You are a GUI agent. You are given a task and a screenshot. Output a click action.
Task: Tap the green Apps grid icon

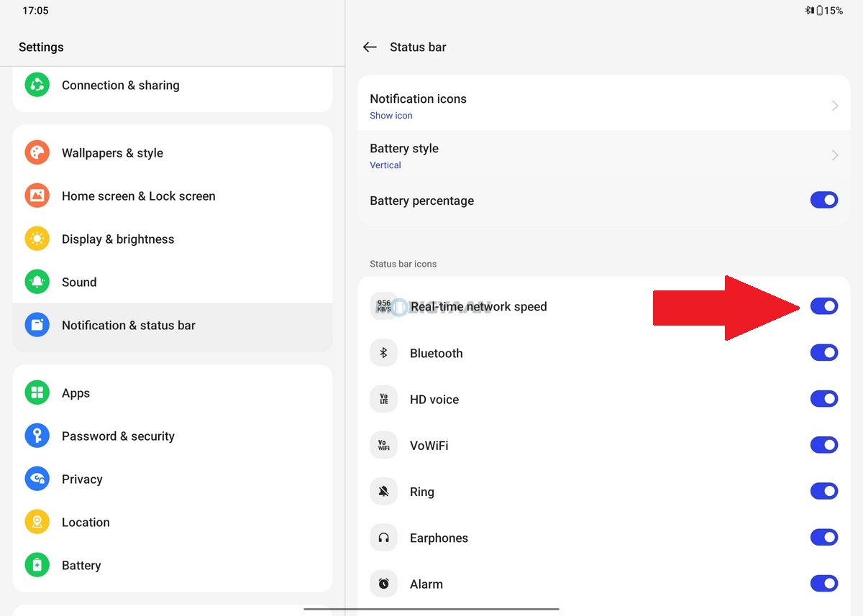(37, 393)
